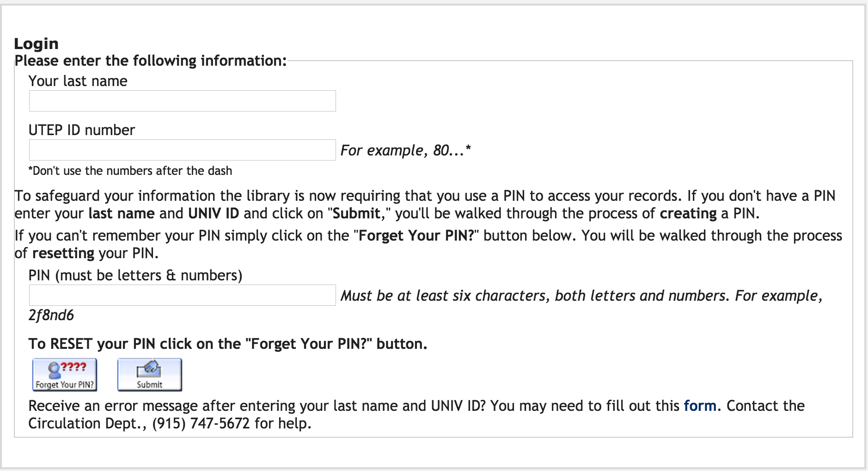Viewport: 868px width, 471px height.
Task: Click the bold "To RESET your PIN" instruction
Action: (228, 344)
